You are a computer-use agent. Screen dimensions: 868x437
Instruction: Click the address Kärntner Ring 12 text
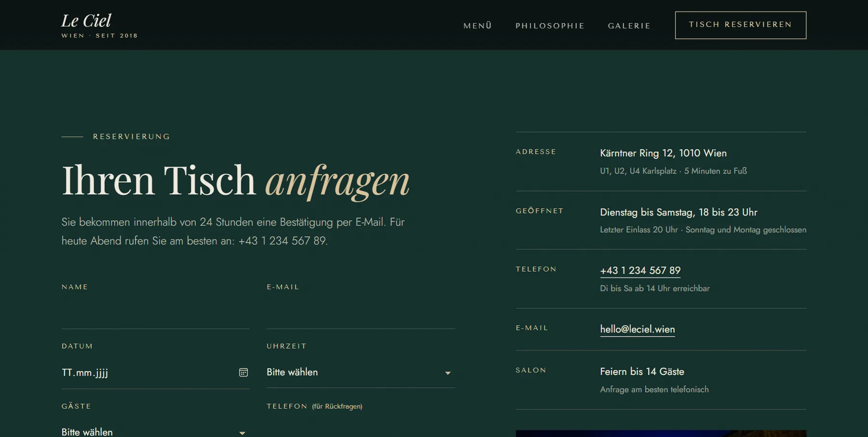click(663, 153)
